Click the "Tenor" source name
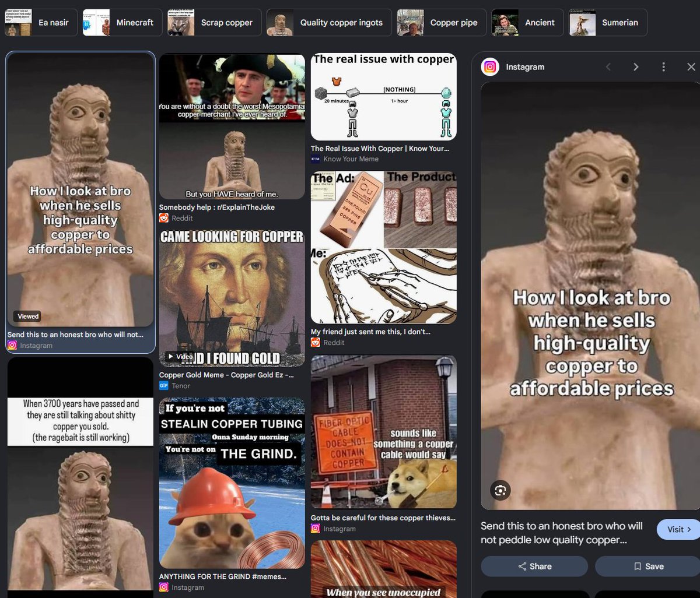This screenshot has height=598, width=700. coord(181,386)
